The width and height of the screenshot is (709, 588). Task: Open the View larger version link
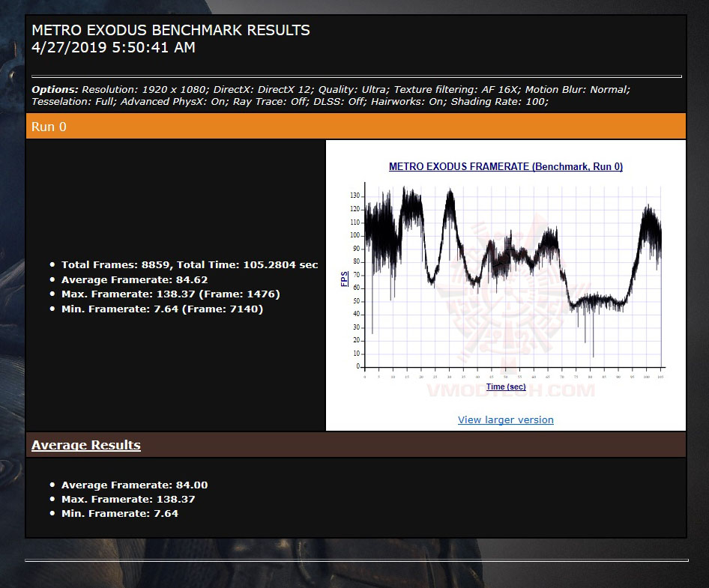coord(506,420)
